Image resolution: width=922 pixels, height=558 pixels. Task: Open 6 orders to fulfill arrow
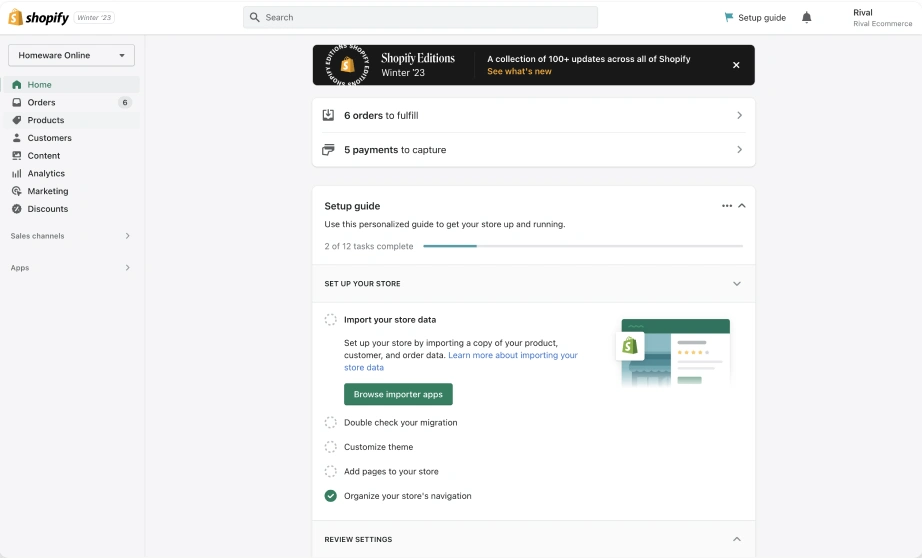pyautogui.click(x=740, y=115)
